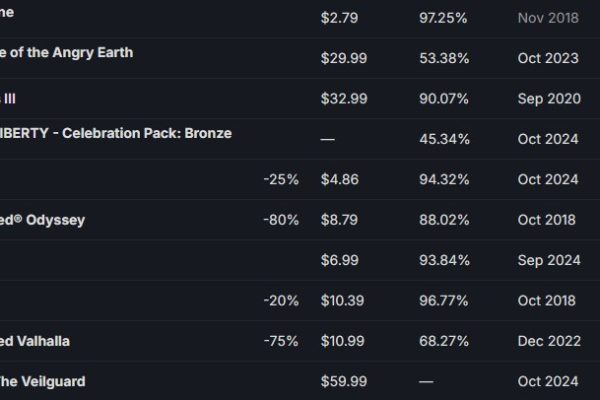Open the Valhalla game entry

(35, 341)
